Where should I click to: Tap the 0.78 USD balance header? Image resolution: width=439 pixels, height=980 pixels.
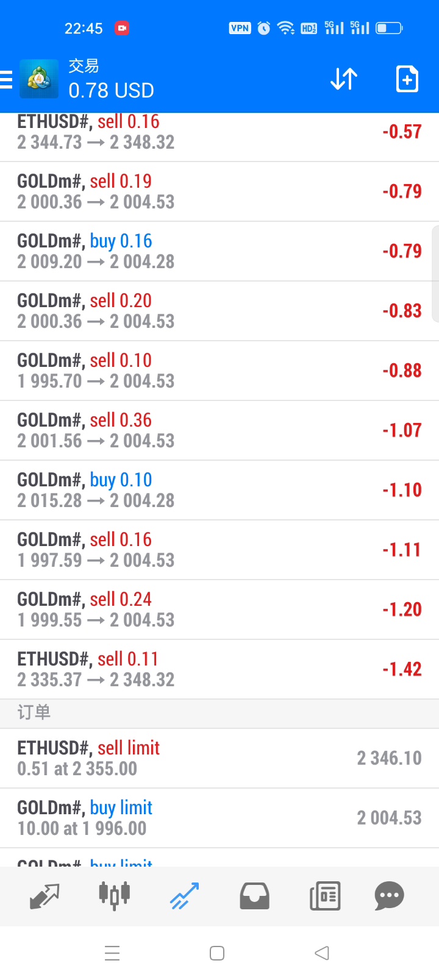pos(111,90)
